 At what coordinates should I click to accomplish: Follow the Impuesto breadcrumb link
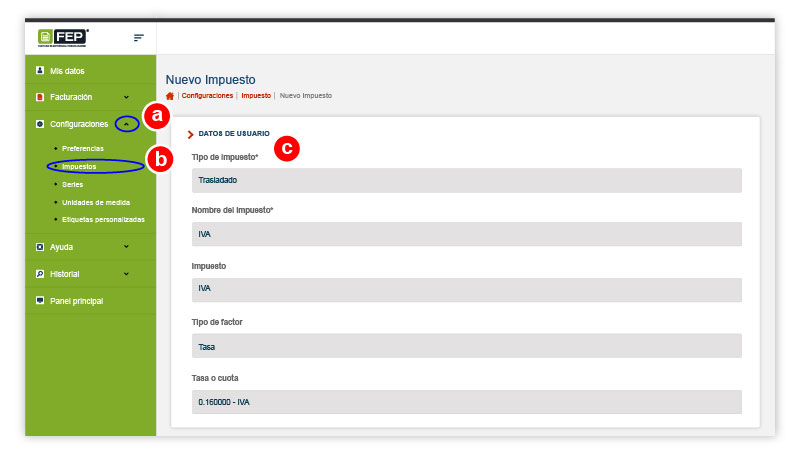tap(256, 95)
